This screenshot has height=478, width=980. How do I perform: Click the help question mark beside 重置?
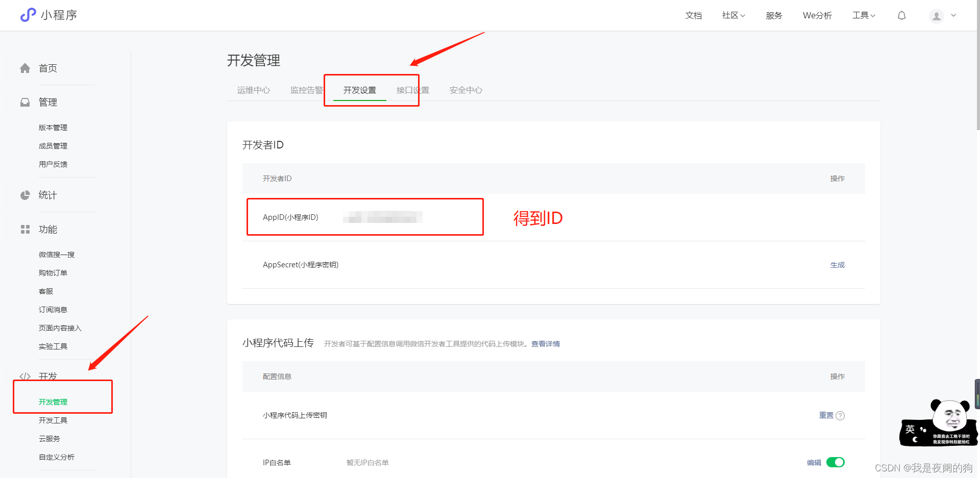[840, 416]
